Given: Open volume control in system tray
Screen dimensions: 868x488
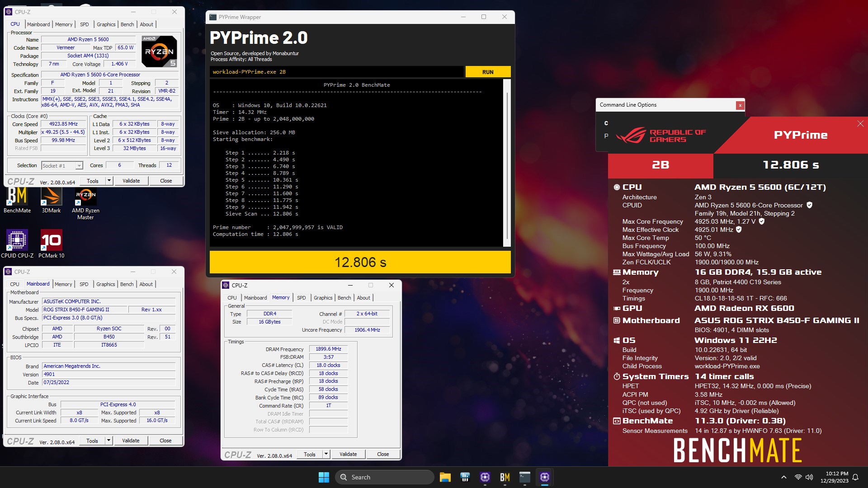Looking at the screenshot, I should pos(809,477).
